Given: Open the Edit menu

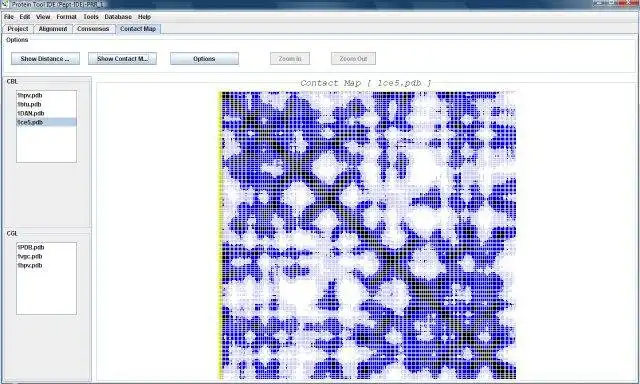Looking at the screenshot, I should [25, 17].
